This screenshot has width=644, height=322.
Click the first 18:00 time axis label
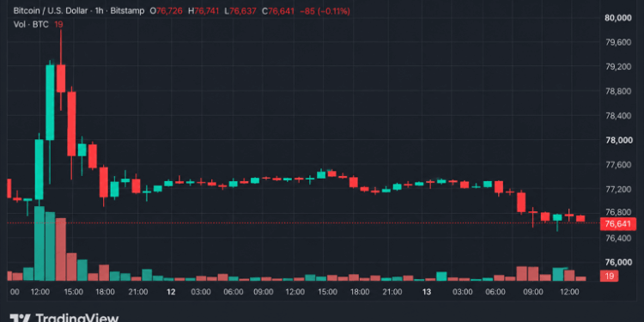pos(106,292)
